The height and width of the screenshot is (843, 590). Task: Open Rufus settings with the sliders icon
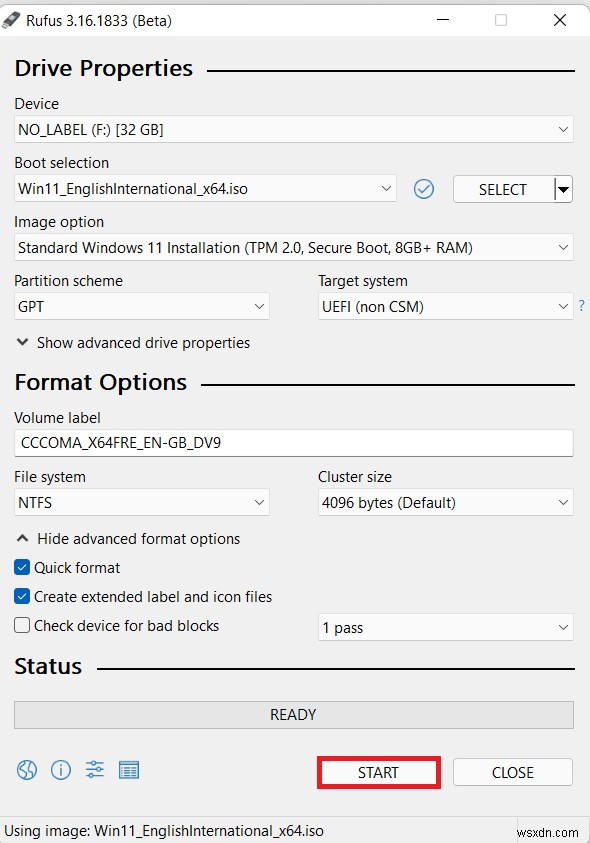94,770
